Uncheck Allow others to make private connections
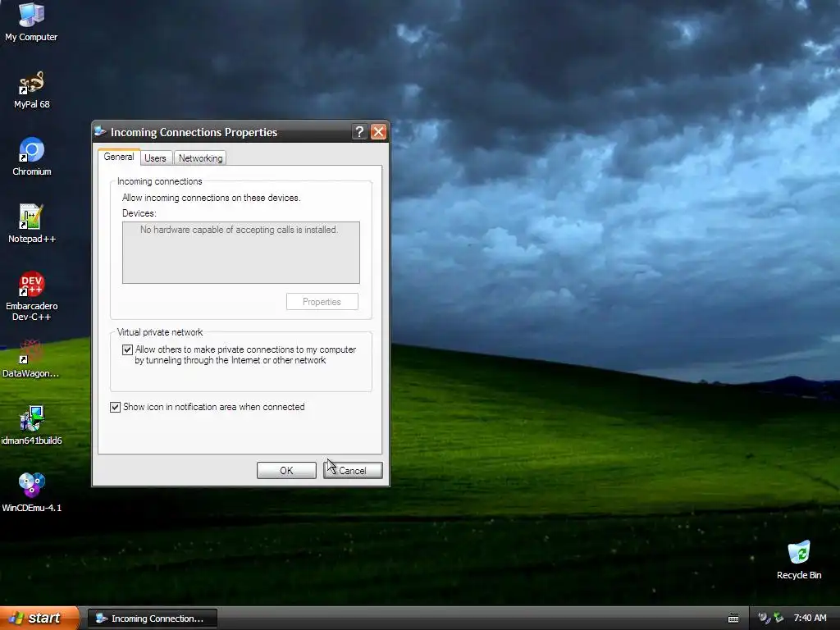 pyautogui.click(x=127, y=349)
